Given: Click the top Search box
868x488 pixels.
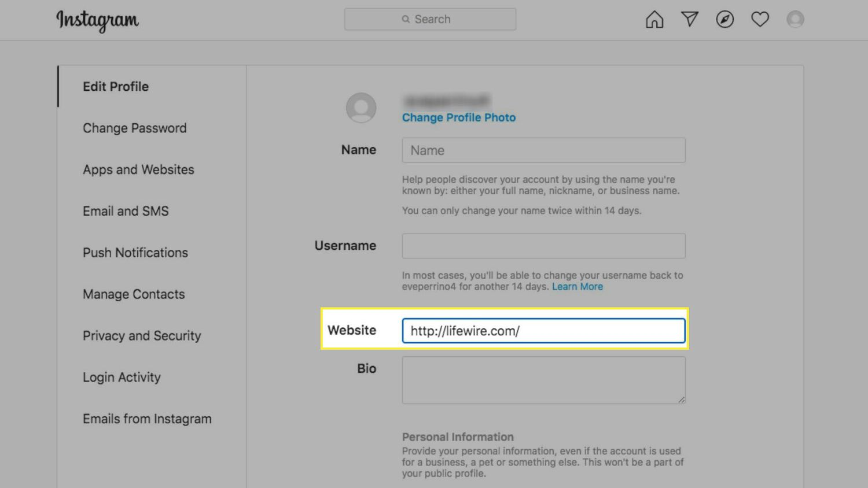Looking at the screenshot, I should (430, 19).
